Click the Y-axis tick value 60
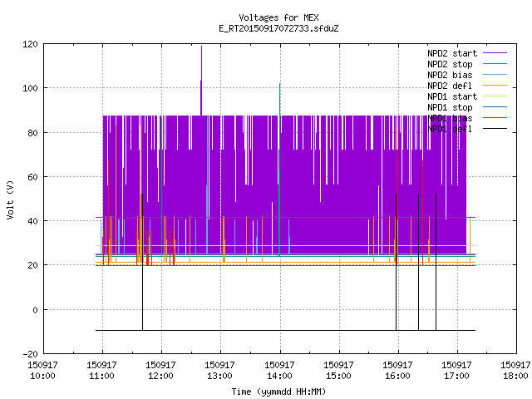This screenshot has width=532, height=399. [x=33, y=177]
